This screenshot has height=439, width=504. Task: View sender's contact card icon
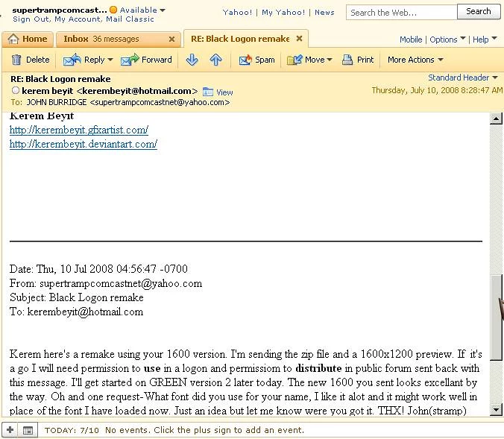point(208,92)
